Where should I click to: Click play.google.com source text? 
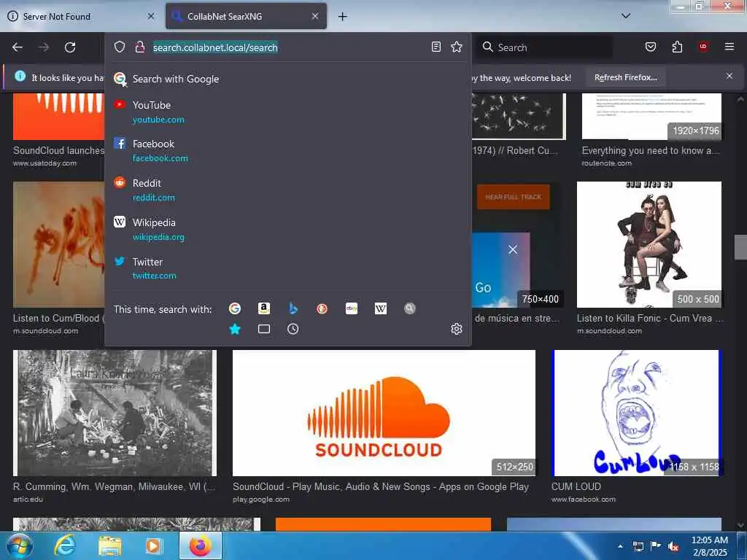pos(261,499)
